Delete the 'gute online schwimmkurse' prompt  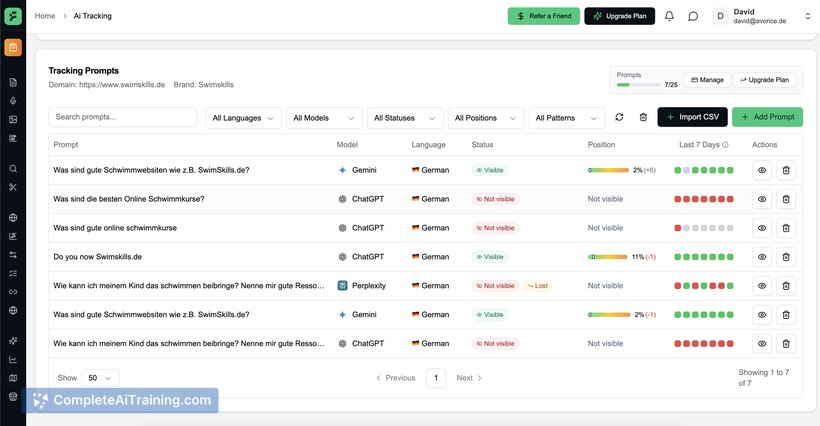click(x=785, y=228)
